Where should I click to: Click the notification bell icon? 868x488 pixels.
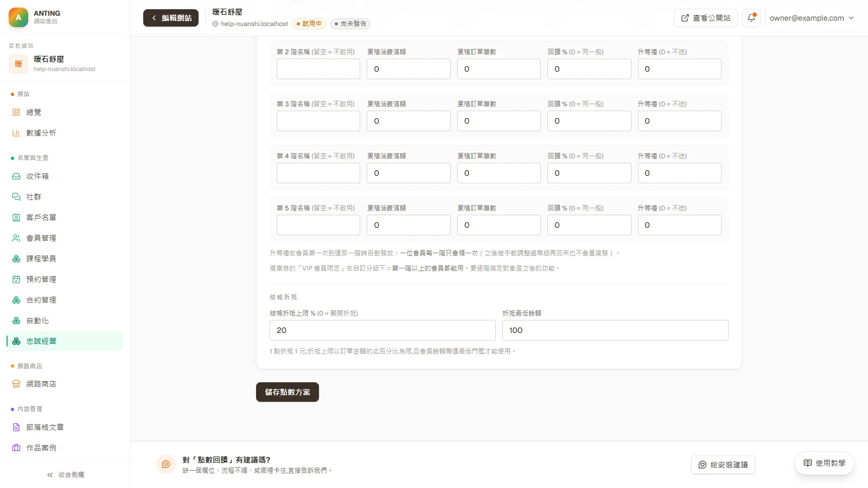tap(751, 18)
